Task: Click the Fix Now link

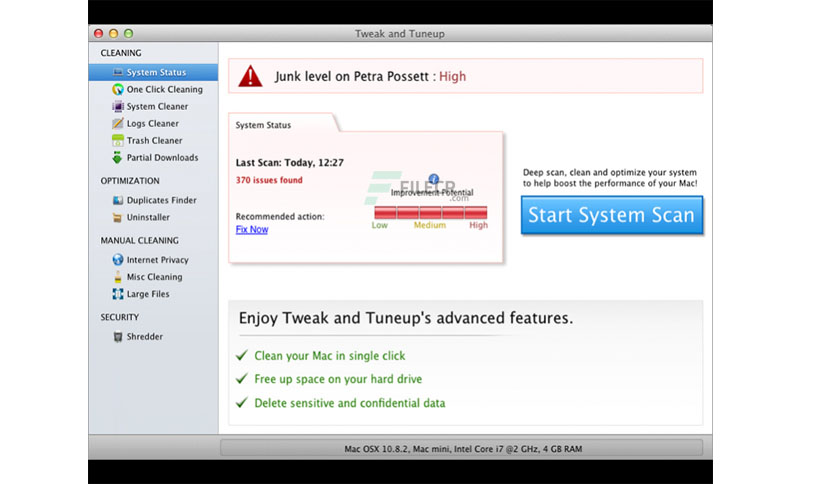Action: [x=252, y=229]
